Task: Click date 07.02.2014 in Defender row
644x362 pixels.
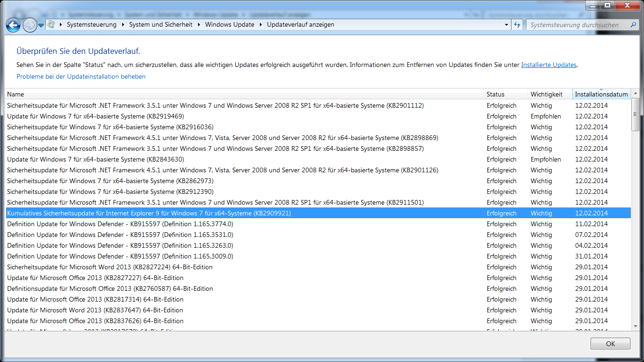Action: [x=592, y=235]
